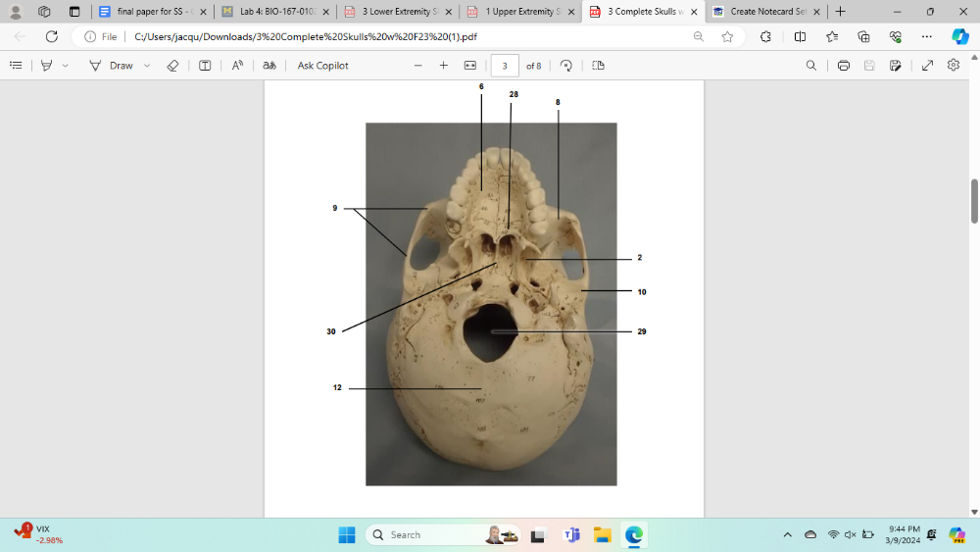
Task: Select the Erase tool in PDF toolbar
Action: click(x=172, y=66)
